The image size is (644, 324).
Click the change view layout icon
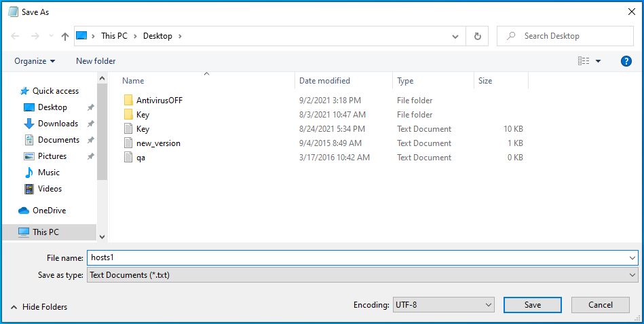pos(584,61)
